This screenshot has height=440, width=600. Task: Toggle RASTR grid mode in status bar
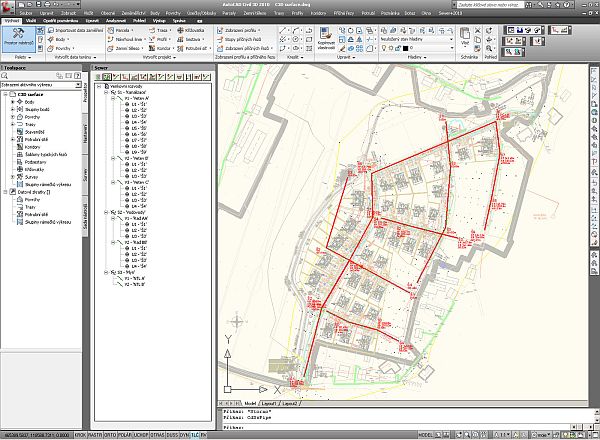(95, 435)
